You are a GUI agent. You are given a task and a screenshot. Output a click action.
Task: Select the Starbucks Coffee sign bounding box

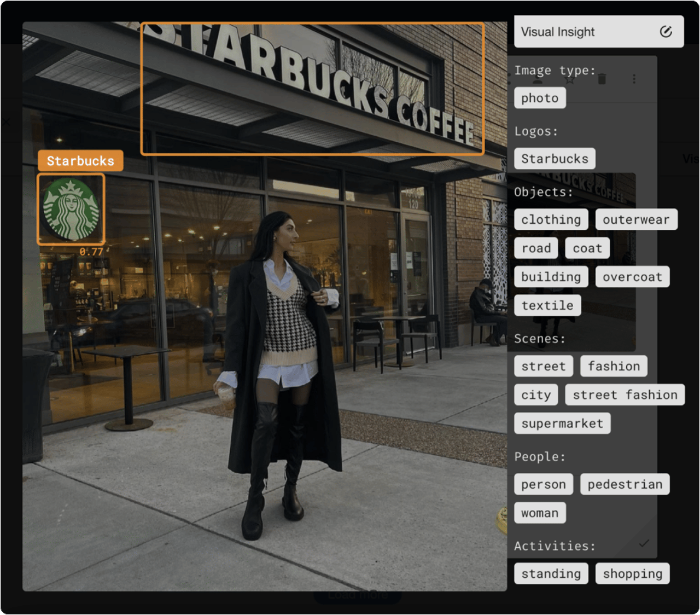(x=312, y=89)
